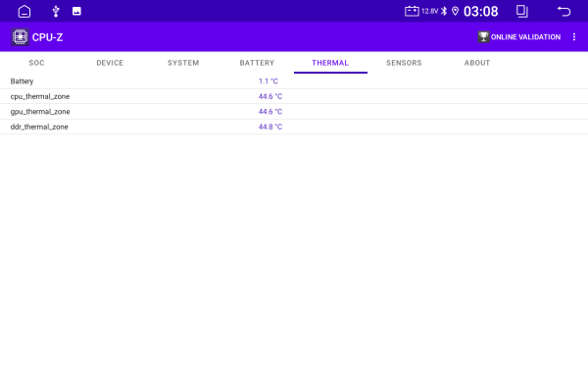Select the THERMAL tab
The height and width of the screenshot is (368, 588).
point(330,63)
